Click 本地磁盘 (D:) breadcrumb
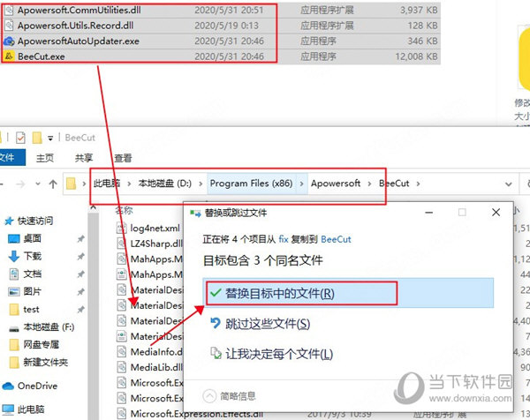 tap(164, 184)
